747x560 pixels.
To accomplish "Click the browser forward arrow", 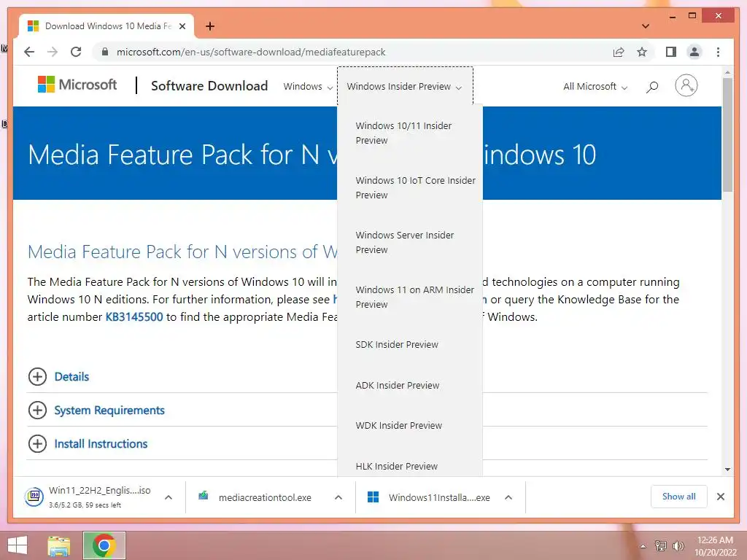I will 53,52.
